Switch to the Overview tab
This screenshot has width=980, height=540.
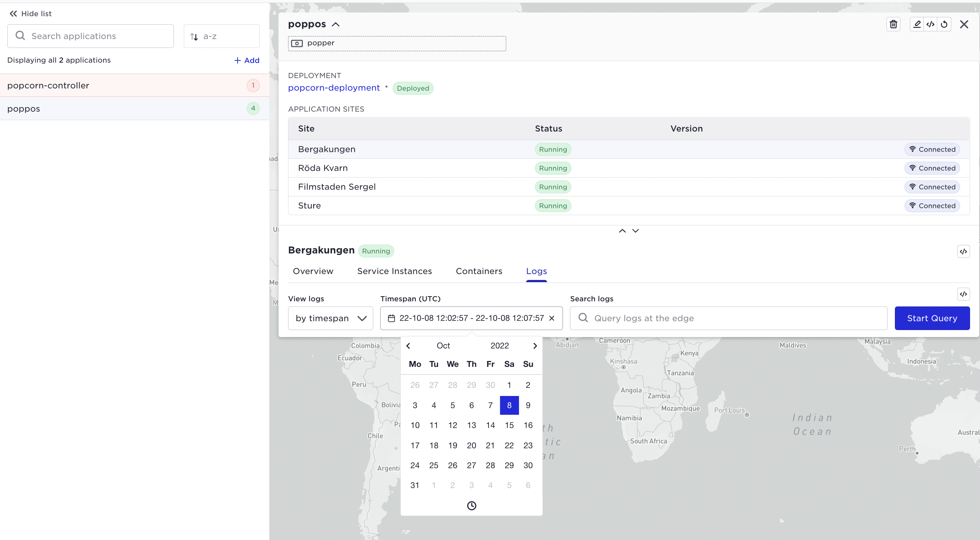(313, 271)
